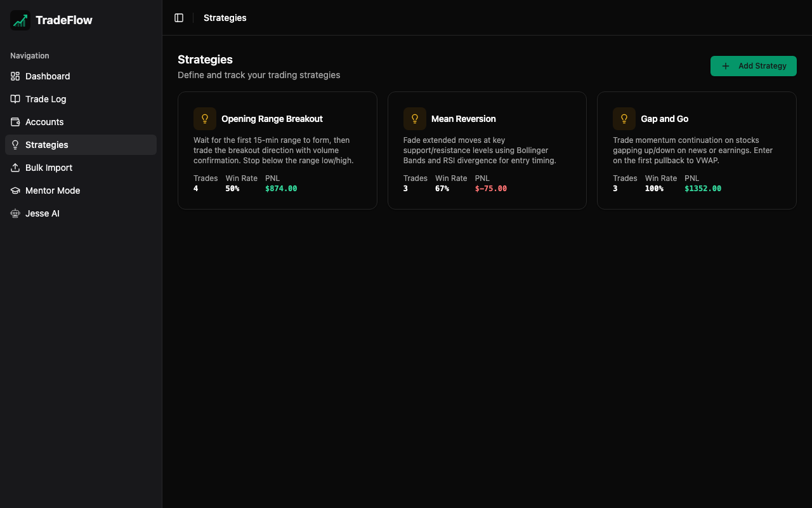812x508 pixels.
Task: Go to Mentor Mode in sidebar
Action: (53, 190)
